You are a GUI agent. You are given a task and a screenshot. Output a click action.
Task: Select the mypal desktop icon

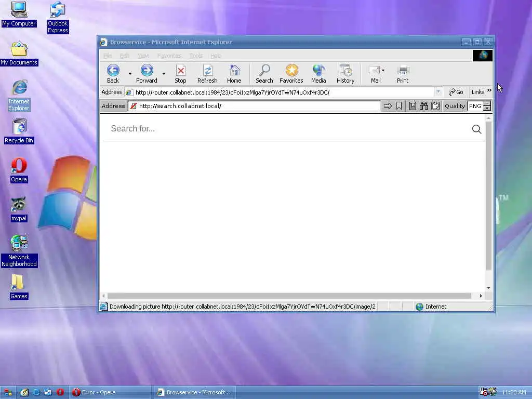tap(19, 209)
